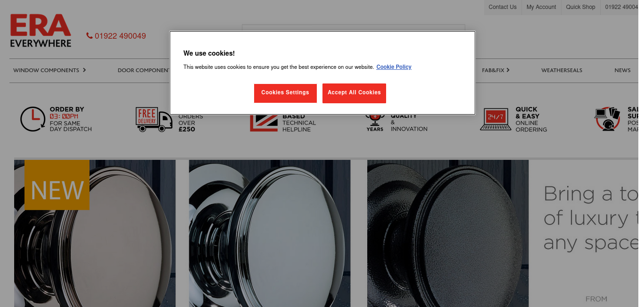Viewport: 644px width, 307px height.
Task: Expand the Window Components menu chevron
Action: click(84, 70)
